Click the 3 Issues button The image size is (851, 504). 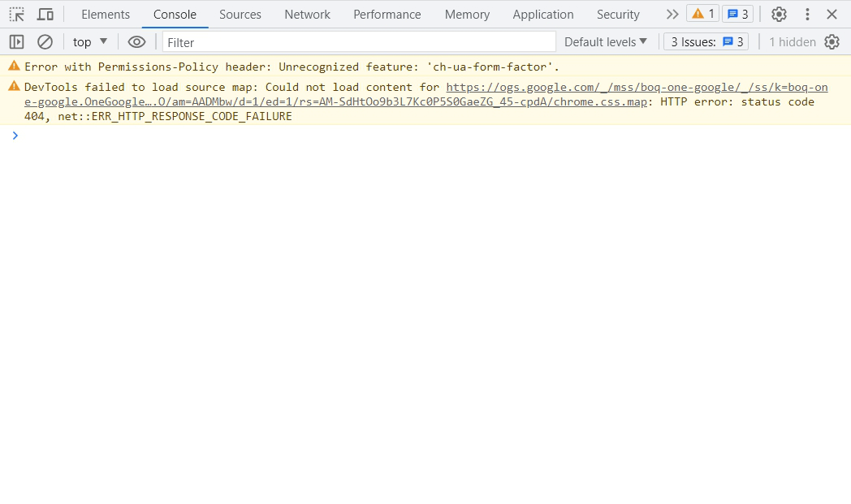coord(706,41)
